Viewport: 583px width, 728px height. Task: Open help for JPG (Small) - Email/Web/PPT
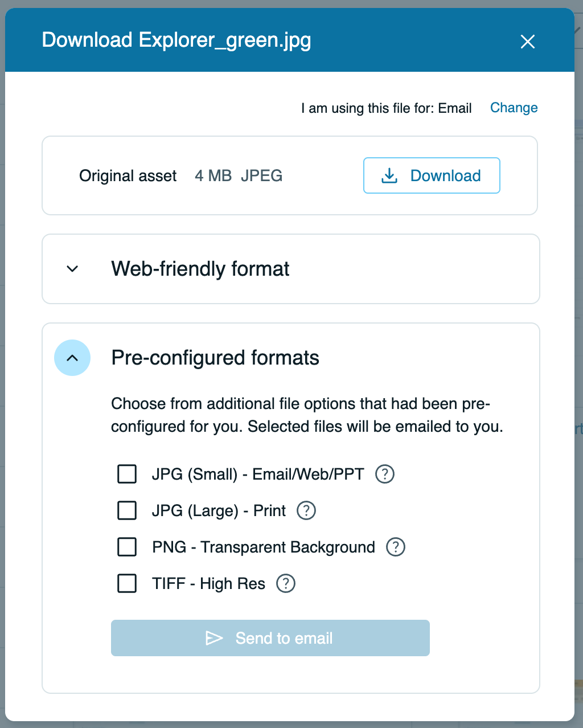pyautogui.click(x=384, y=474)
